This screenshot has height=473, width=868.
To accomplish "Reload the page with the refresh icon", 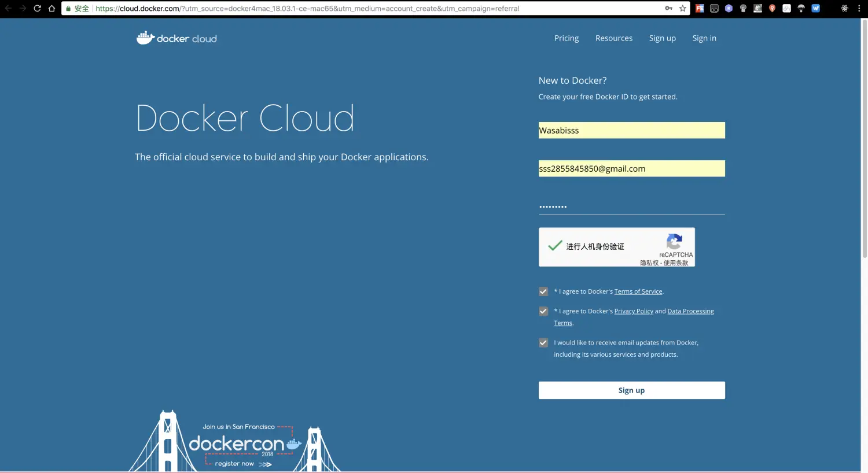I will (x=37, y=8).
